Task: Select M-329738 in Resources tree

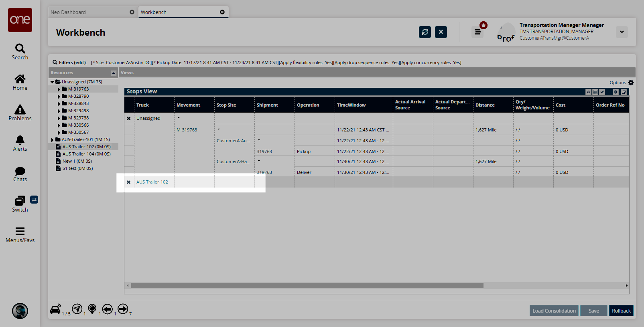Action: [x=79, y=118]
